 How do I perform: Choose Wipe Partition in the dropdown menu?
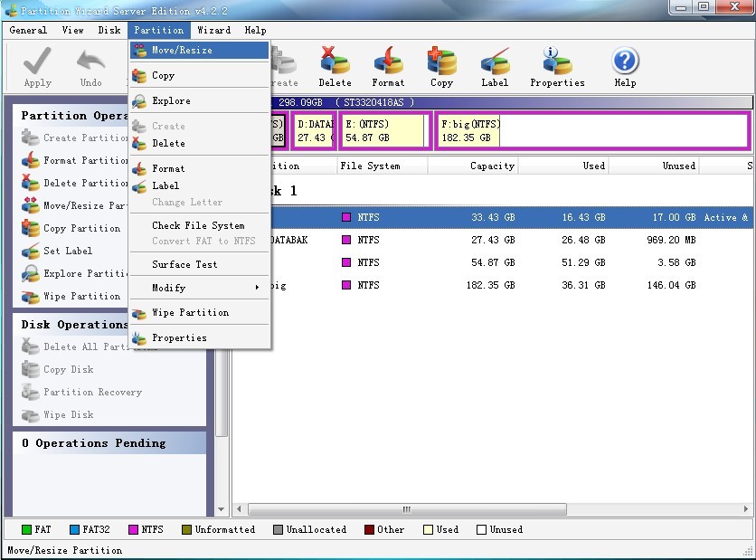pos(199,312)
